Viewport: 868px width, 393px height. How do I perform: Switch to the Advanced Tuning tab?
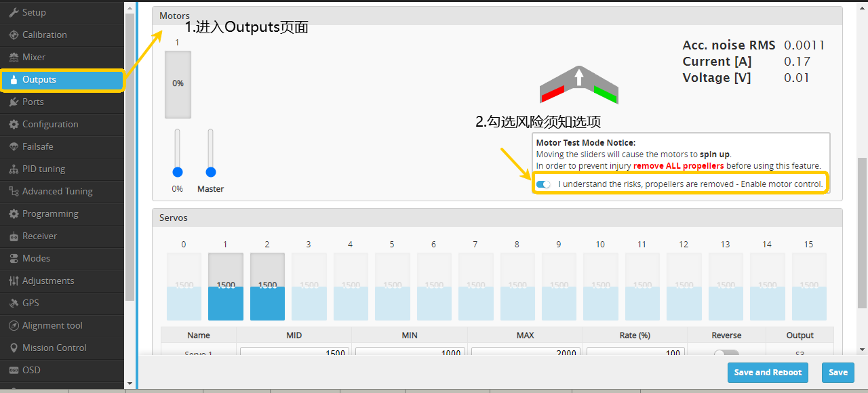click(x=57, y=191)
